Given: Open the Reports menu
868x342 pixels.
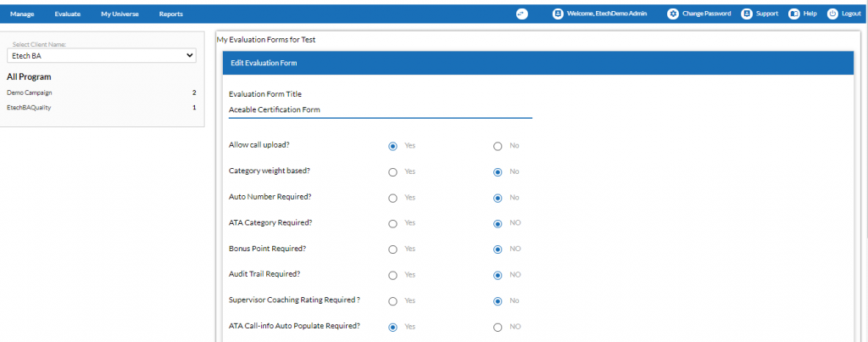Looking at the screenshot, I should coord(170,14).
